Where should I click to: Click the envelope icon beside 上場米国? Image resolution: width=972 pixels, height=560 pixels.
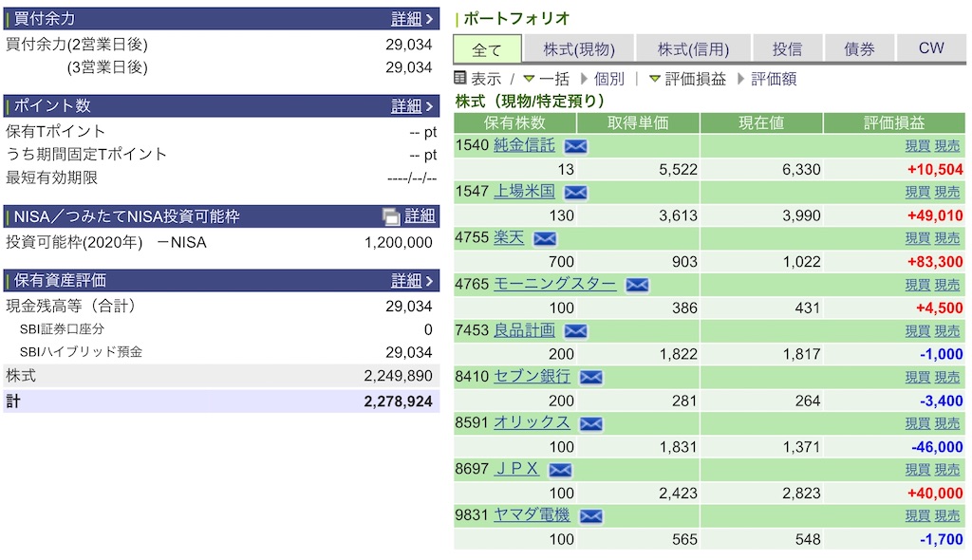(575, 193)
